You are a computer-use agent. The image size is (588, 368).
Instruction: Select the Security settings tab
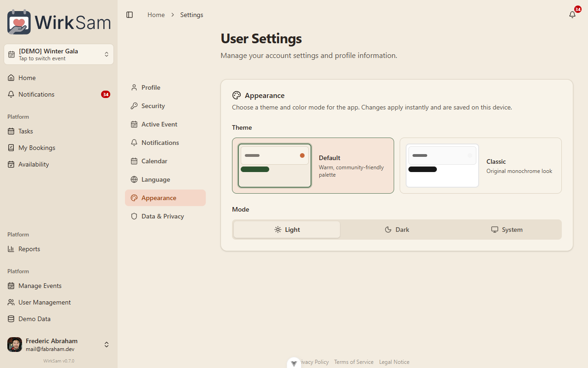click(x=165, y=106)
